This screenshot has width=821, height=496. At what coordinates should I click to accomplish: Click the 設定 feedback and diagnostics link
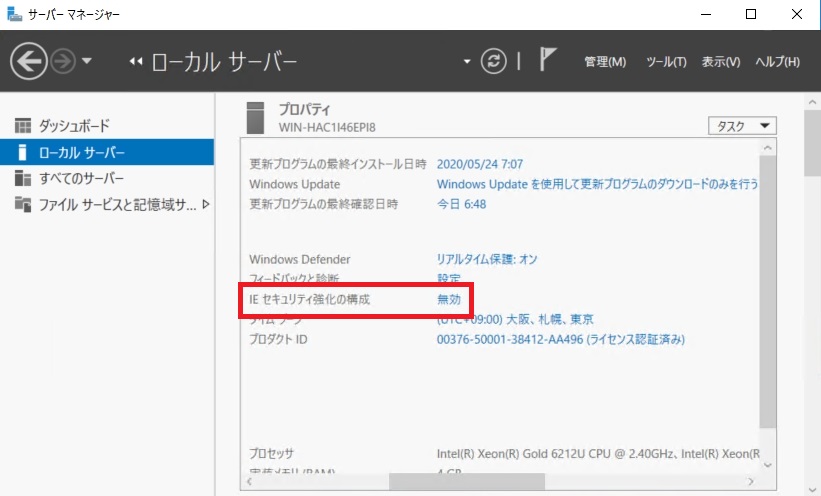click(449, 279)
